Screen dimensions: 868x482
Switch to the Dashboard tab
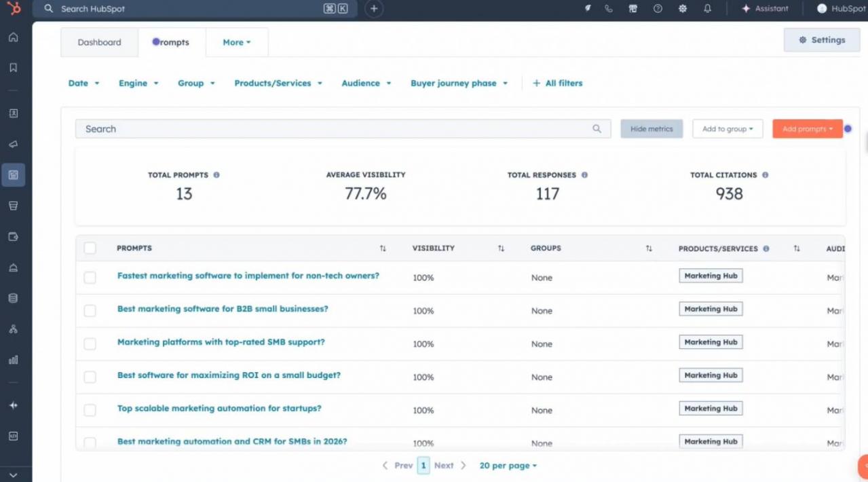coord(99,42)
